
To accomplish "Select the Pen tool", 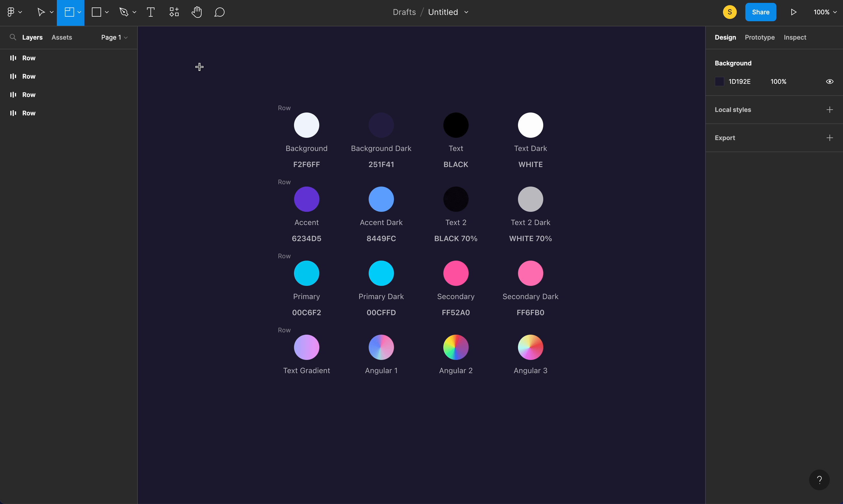I will pyautogui.click(x=124, y=12).
